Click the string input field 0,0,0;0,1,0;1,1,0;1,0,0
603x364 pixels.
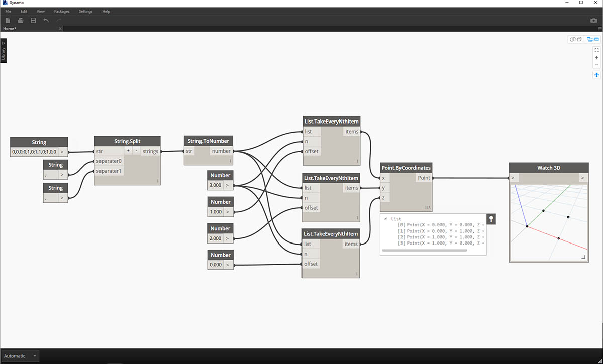pyautogui.click(x=34, y=151)
